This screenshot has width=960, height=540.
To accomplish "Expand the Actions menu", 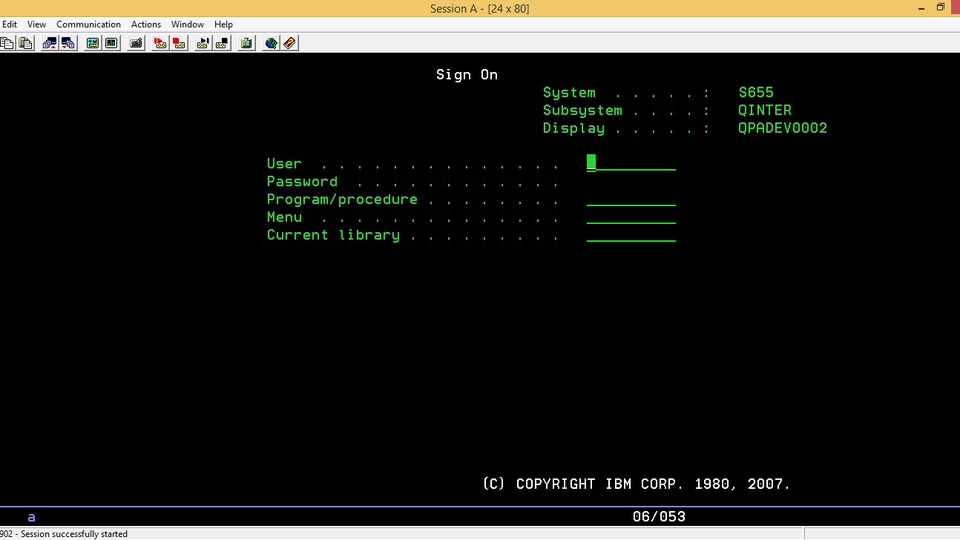I will [x=146, y=24].
